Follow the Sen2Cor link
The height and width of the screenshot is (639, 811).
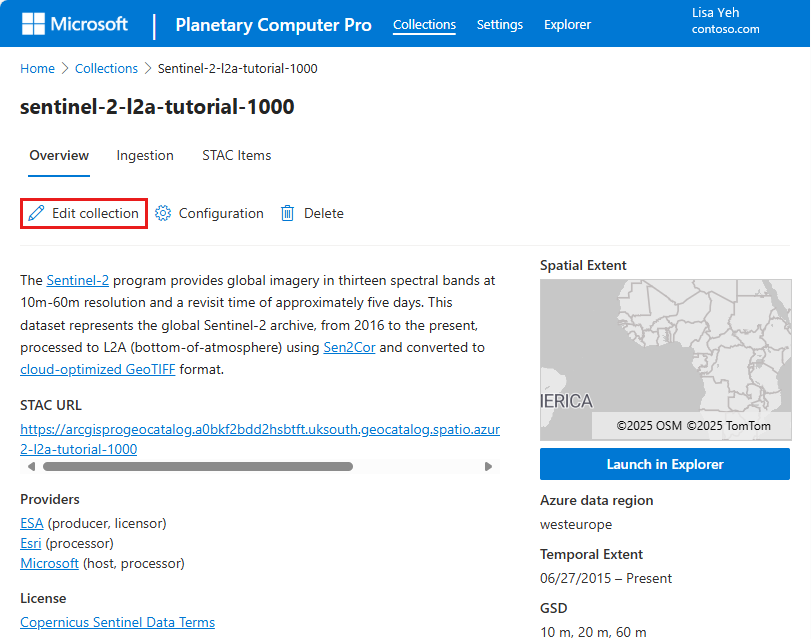coord(349,347)
